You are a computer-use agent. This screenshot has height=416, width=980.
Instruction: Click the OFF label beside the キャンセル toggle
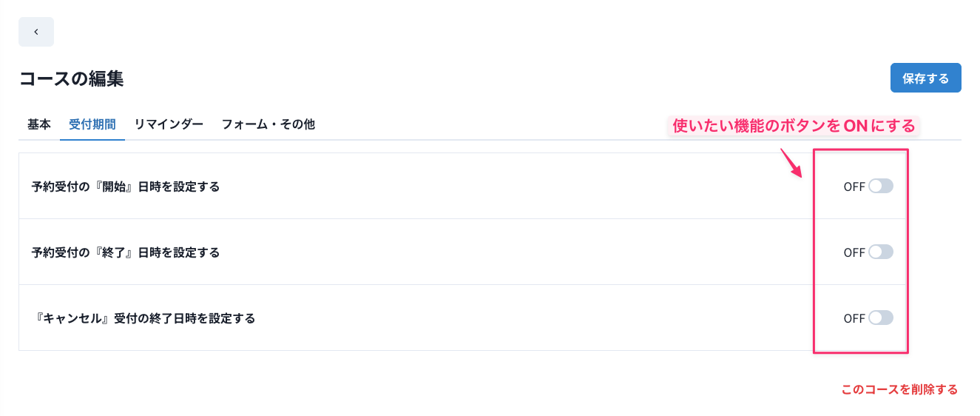[x=854, y=318]
